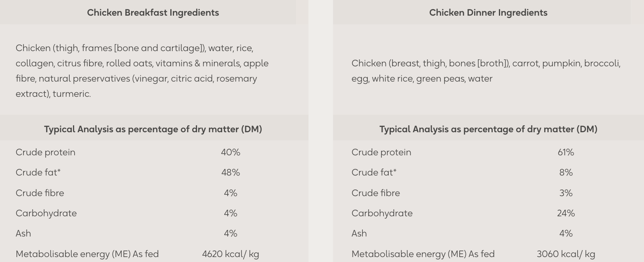Click the 4620 kcal/kg energy value
The image size is (644, 262).
point(230,254)
